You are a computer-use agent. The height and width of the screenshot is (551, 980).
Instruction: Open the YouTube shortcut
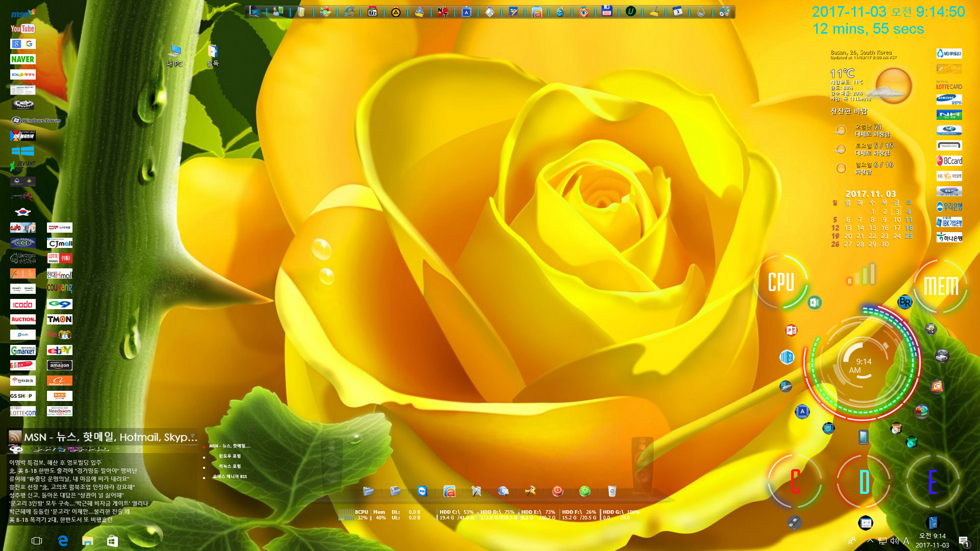23,29
